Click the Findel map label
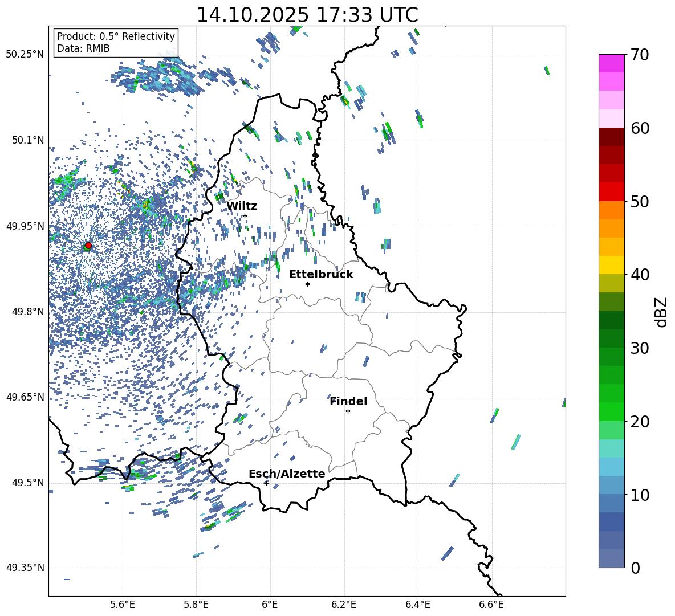 [348, 401]
